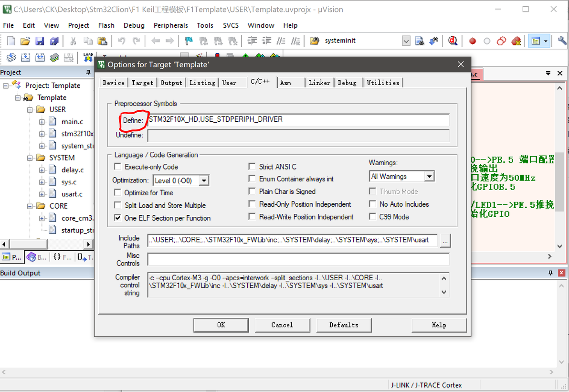Click the Download LOAD icon
569x392 pixels.
click(88, 57)
